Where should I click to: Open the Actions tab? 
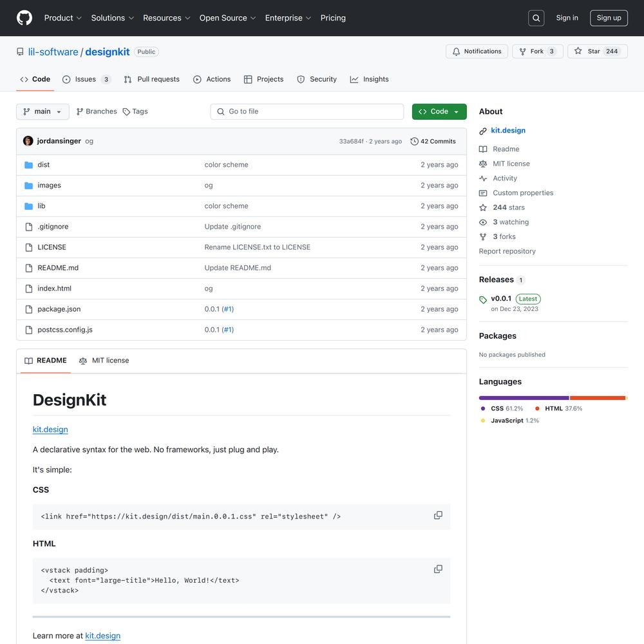212,79
